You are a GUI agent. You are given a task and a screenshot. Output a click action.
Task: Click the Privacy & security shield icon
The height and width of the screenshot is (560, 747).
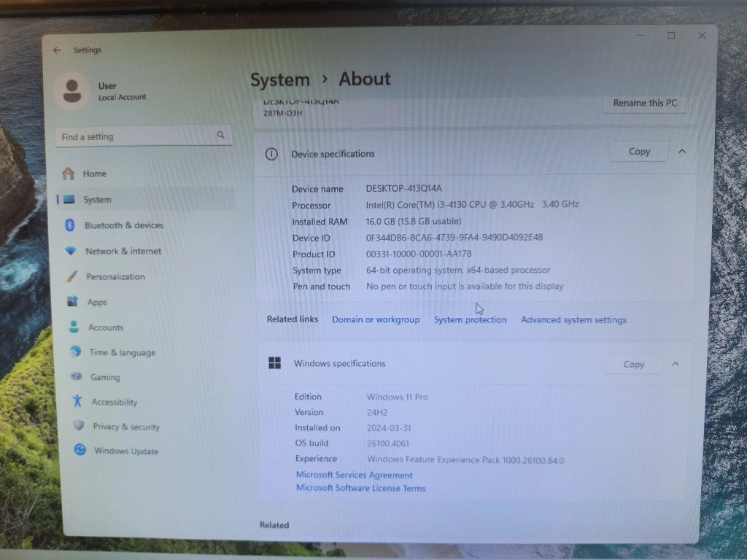79,426
